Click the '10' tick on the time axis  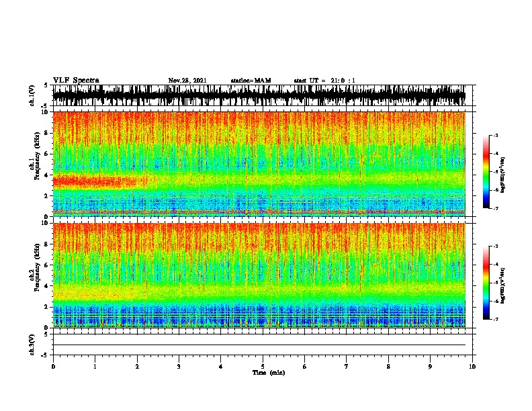472,366
